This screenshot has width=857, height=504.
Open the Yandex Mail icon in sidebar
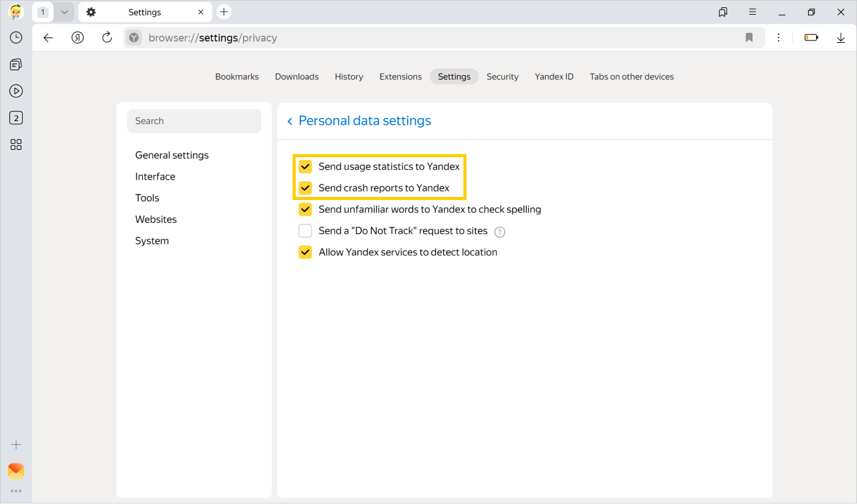[x=16, y=471]
